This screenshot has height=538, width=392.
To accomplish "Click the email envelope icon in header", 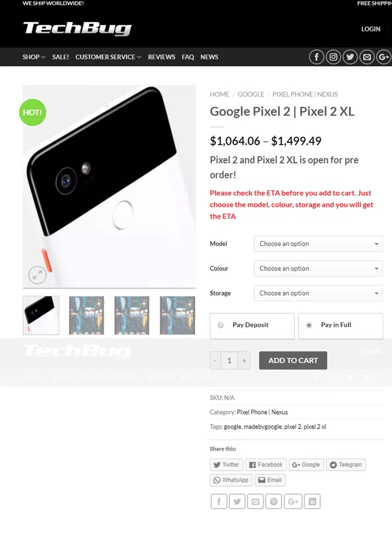I will (x=367, y=57).
